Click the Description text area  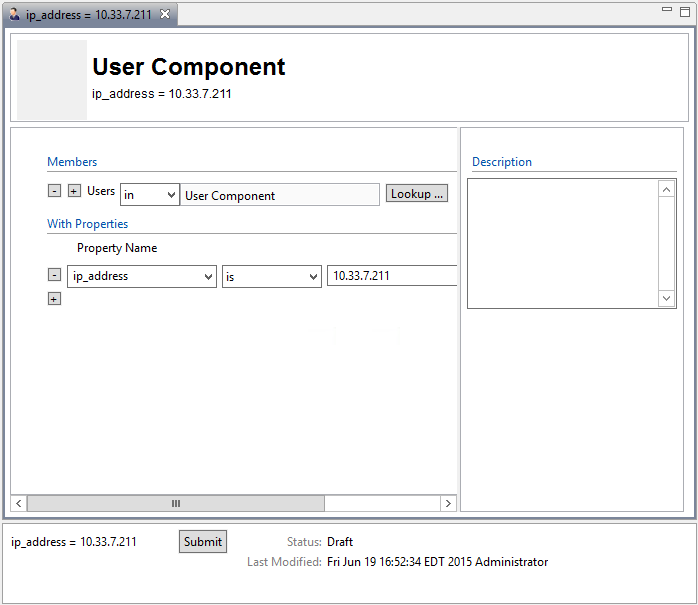coord(562,243)
